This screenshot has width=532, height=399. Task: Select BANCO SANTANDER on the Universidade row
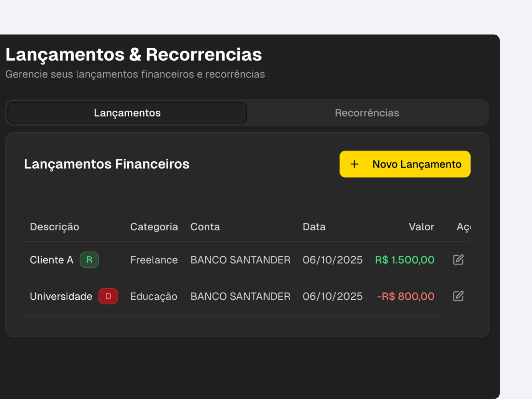[240, 296]
